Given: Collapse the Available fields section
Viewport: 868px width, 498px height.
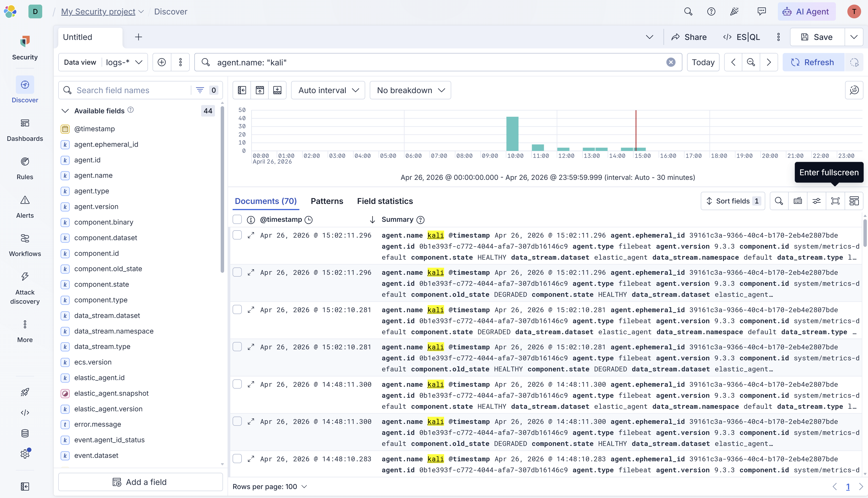Looking at the screenshot, I should (65, 111).
